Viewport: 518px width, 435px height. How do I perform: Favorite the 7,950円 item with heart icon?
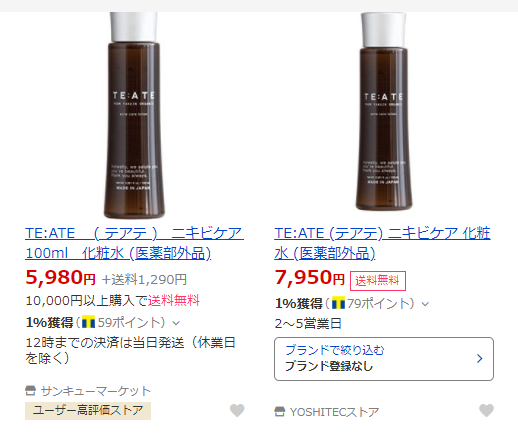coord(486,410)
